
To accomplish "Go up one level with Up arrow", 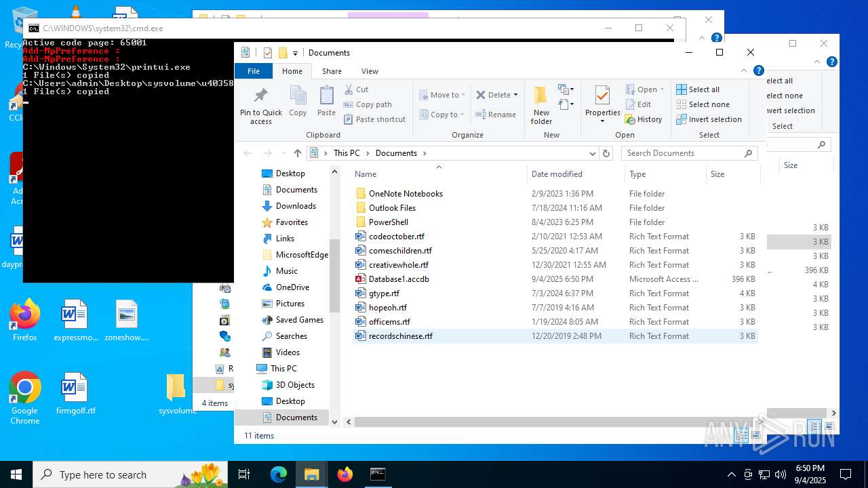I will click(297, 153).
